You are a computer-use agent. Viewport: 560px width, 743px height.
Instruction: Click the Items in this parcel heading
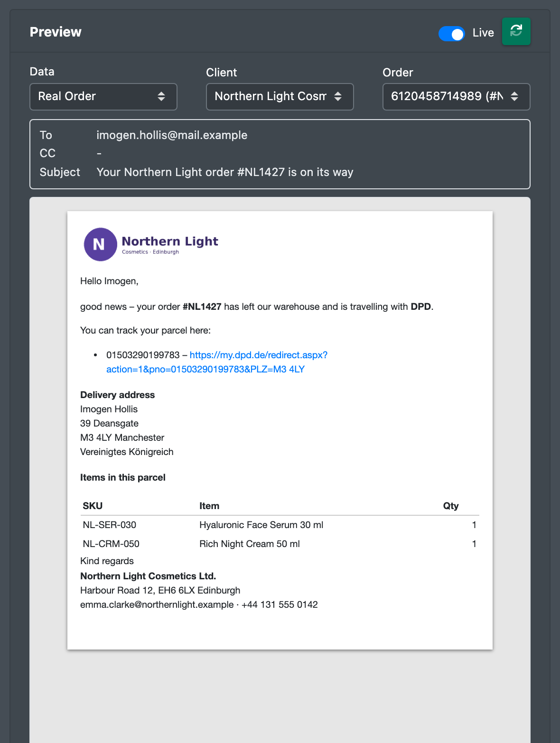click(x=123, y=477)
